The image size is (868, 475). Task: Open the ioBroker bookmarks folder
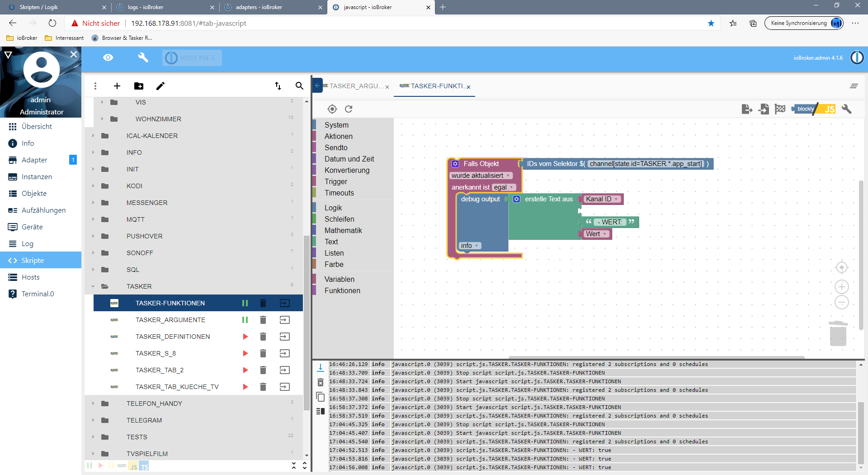pos(22,38)
